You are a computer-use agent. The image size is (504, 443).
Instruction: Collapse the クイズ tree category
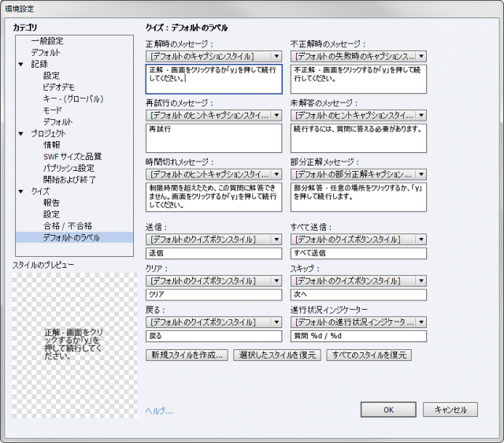click(21, 192)
